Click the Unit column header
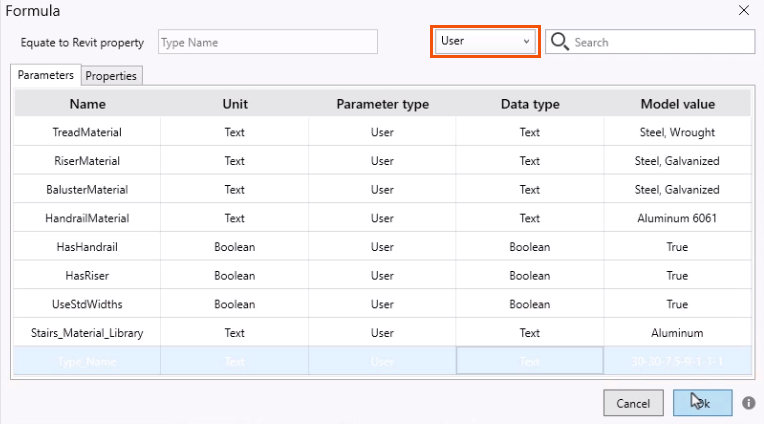The image size is (764, 424). pyautogui.click(x=235, y=104)
